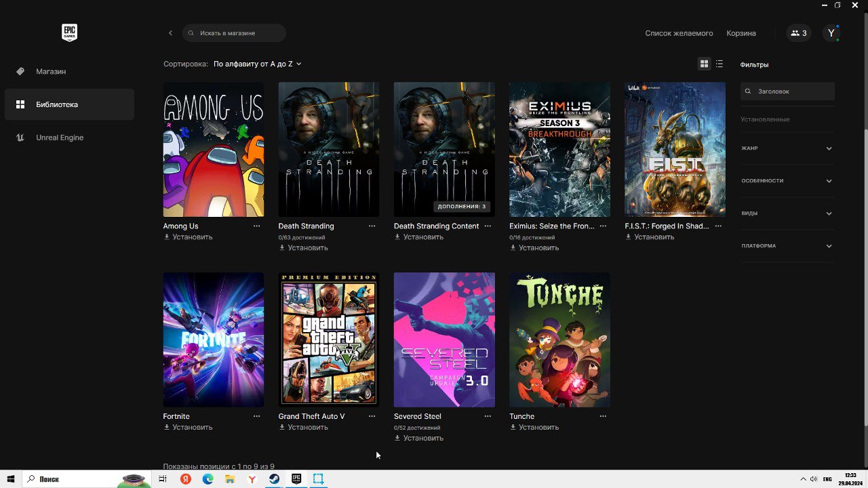Screen dimensions: 868x488
Task: Open File Explorer from the taskbar
Action: pyautogui.click(x=230, y=479)
